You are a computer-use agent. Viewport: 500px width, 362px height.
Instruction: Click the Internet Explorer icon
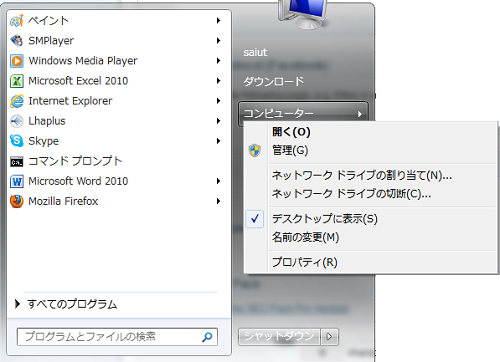pyautogui.click(x=17, y=101)
